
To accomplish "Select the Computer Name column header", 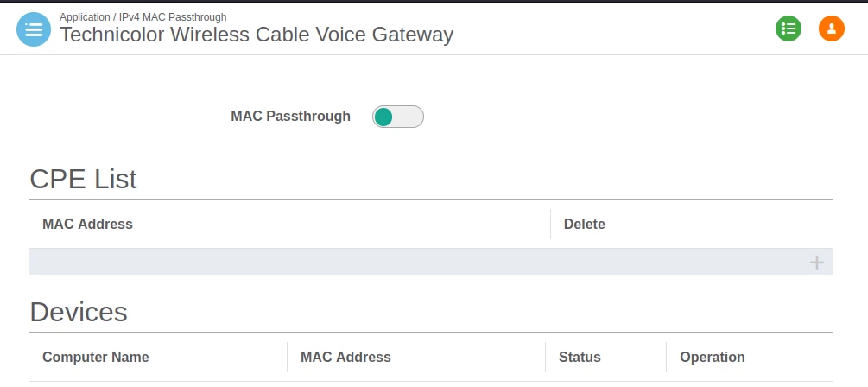I will 95,358.
